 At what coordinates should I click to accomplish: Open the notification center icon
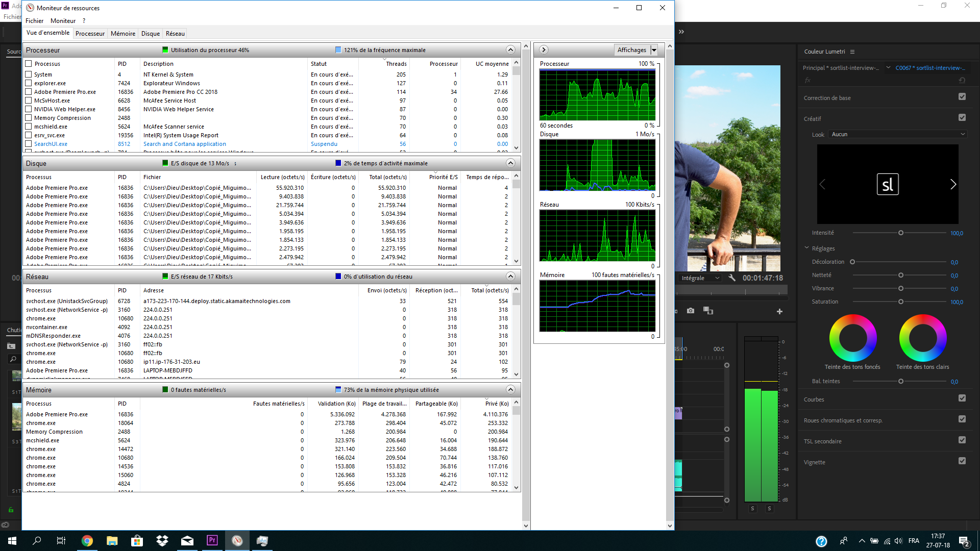pyautogui.click(x=964, y=541)
